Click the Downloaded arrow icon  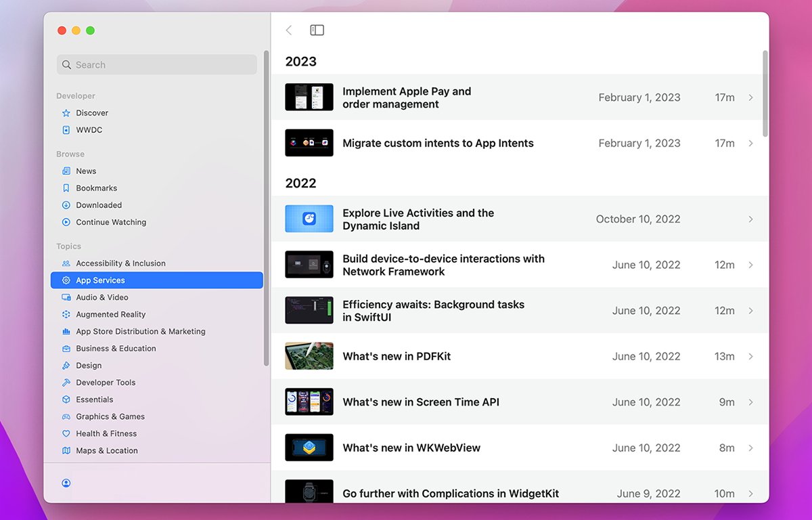pyautogui.click(x=66, y=205)
